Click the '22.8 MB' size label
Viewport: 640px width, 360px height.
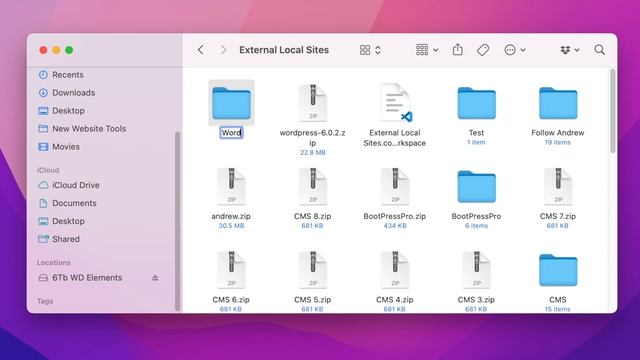[313, 152]
